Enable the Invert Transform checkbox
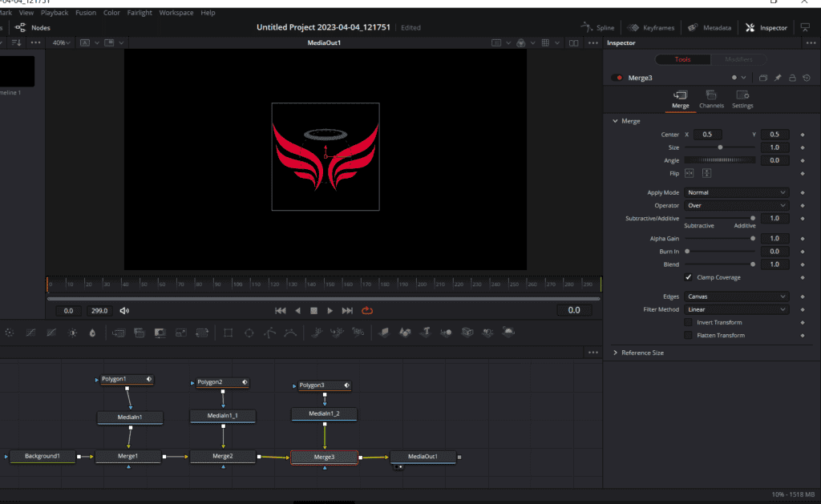 688,322
